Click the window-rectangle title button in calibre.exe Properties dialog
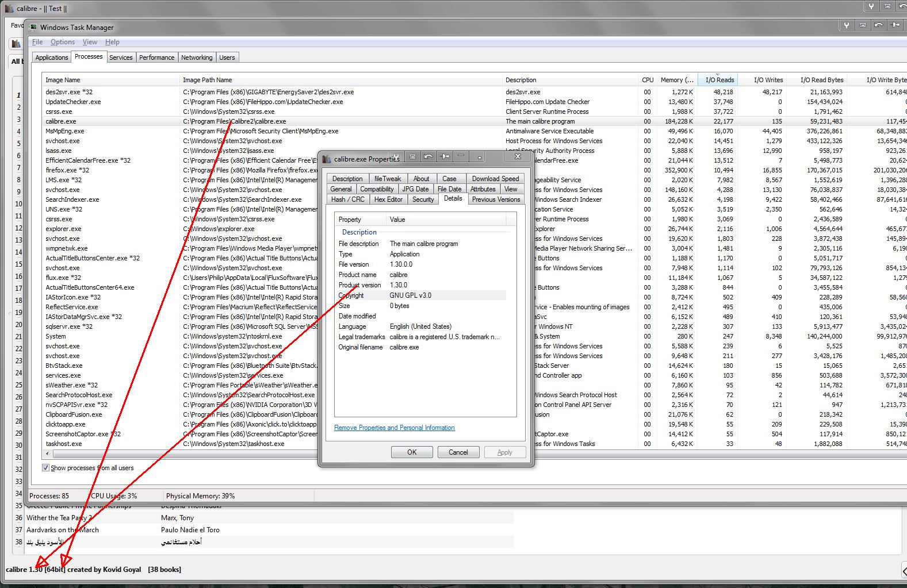This screenshot has height=588, width=907. click(413, 156)
